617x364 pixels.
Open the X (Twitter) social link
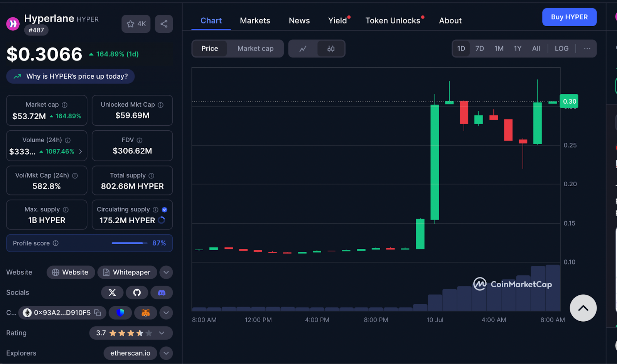pyautogui.click(x=112, y=293)
